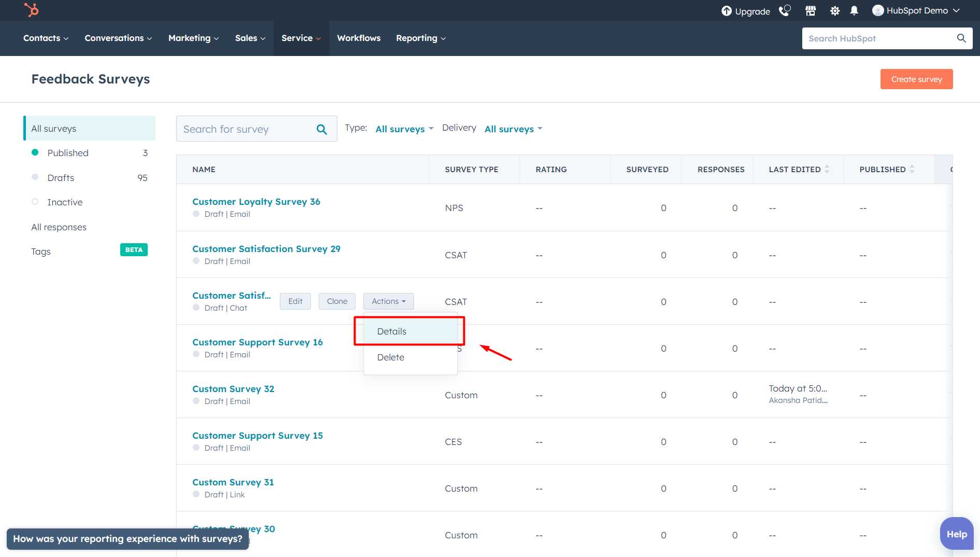The height and width of the screenshot is (557, 980).
Task: Sort by Last Edited arrows
Action: 827,169
